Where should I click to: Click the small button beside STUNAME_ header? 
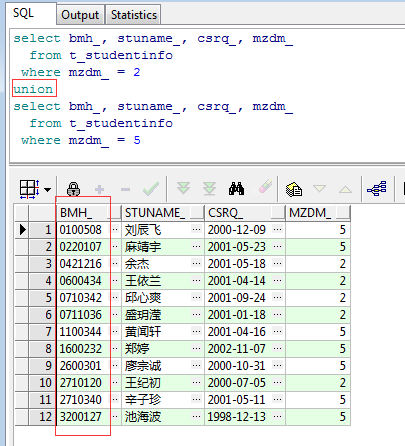(197, 213)
